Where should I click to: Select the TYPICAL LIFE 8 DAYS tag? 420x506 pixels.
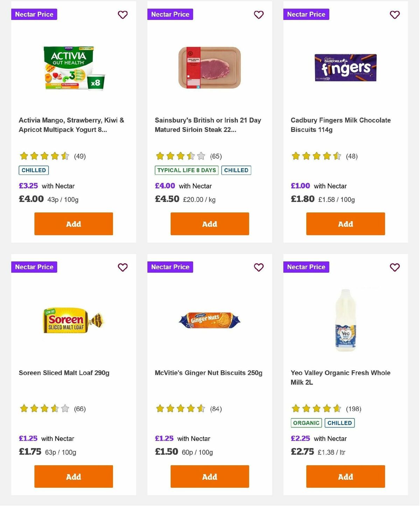[186, 170]
